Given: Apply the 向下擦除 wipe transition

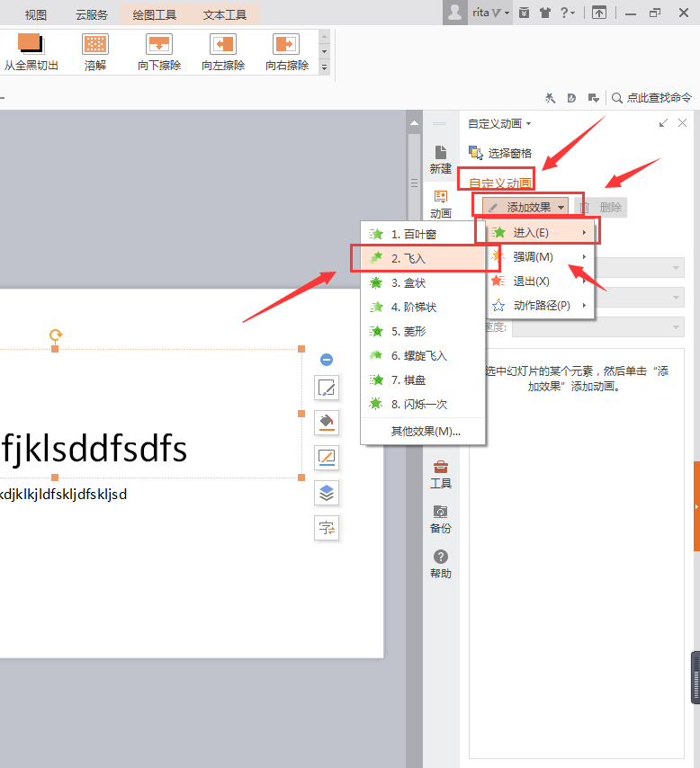Looking at the screenshot, I should pyautogui.click(x=159, y=52).
